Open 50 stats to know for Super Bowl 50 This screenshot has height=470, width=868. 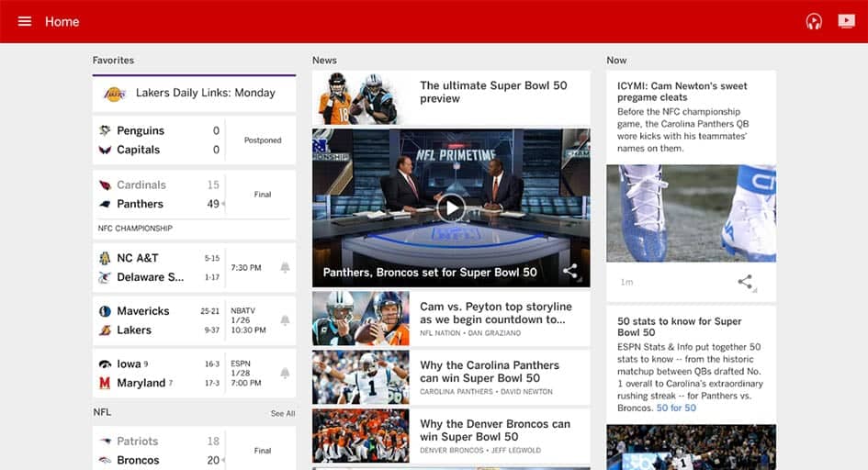(x=679, y=327)
